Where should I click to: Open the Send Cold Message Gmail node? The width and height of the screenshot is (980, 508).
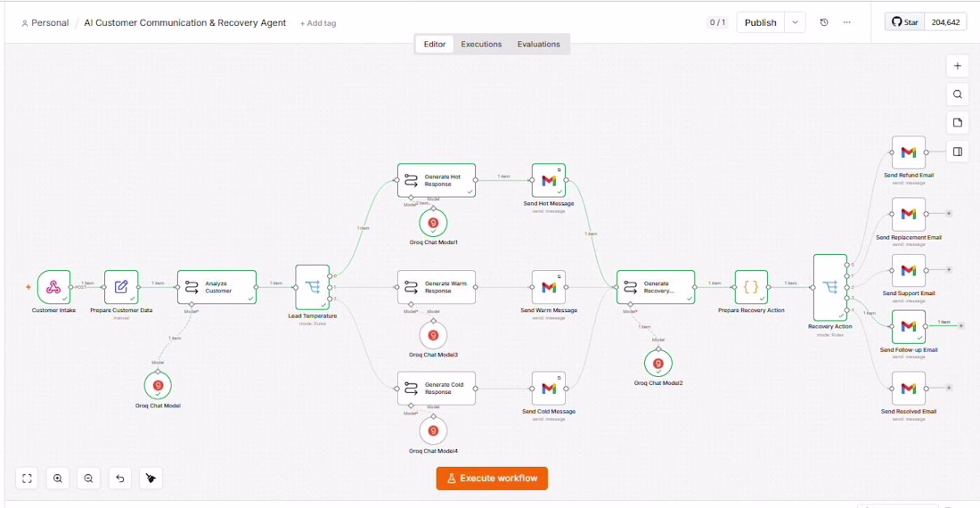pyautogui.click(x=549, y=388)
